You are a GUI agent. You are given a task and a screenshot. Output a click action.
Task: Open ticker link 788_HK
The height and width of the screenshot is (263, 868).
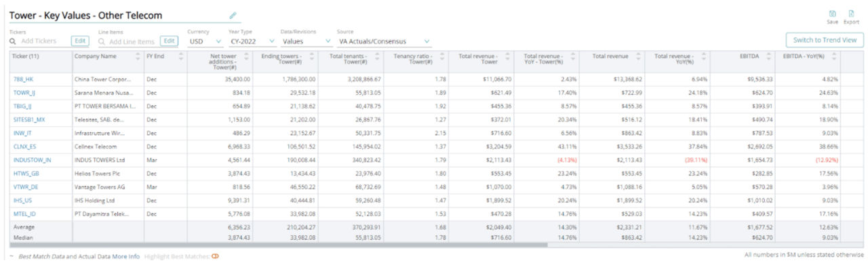point(23,79)
